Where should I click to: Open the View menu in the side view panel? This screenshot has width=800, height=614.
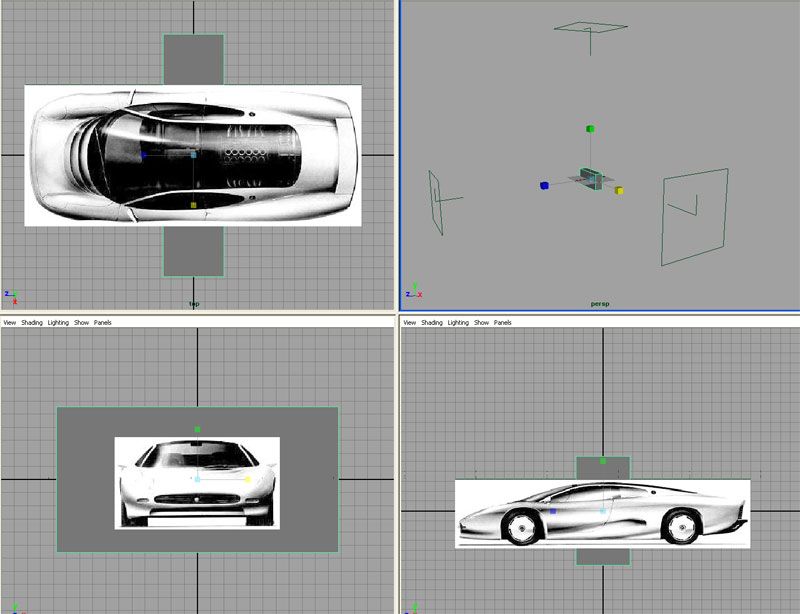tap(410, 323)
